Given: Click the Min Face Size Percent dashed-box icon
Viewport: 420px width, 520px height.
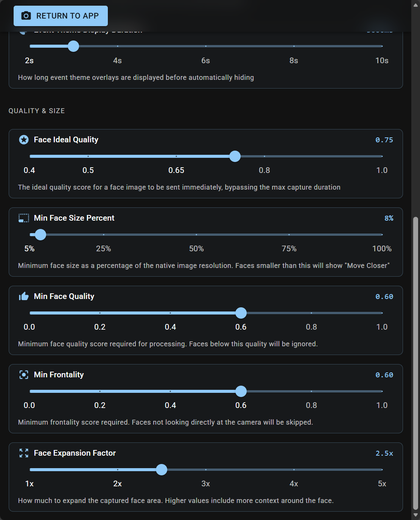Looking at the screenshot, I should point(24,218).
